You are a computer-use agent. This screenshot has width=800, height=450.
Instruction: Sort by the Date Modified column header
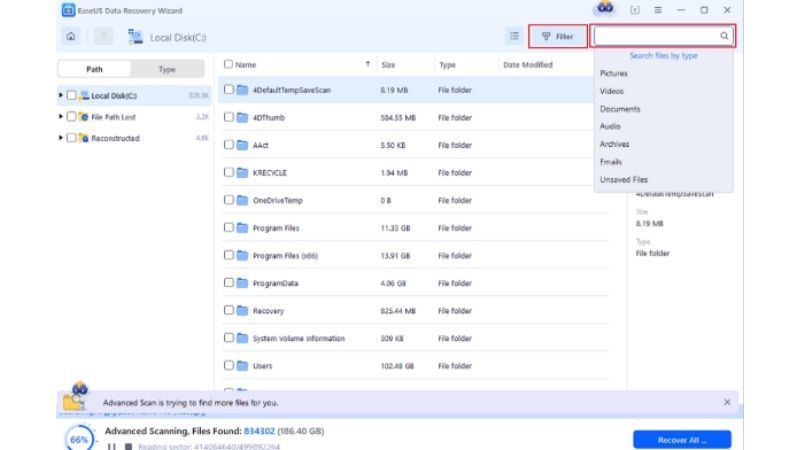pos(528,65)
